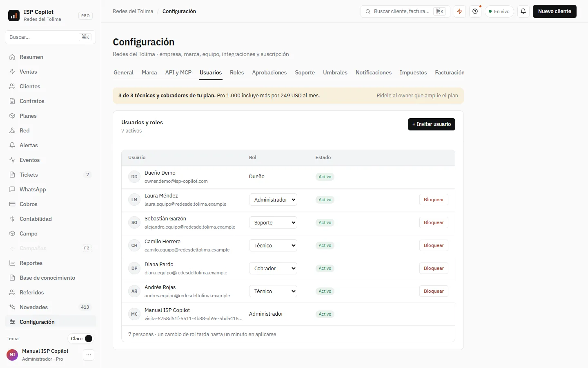Switch to the Roles tab
This screenshot has width=588, height=368.
coord(237,72)
